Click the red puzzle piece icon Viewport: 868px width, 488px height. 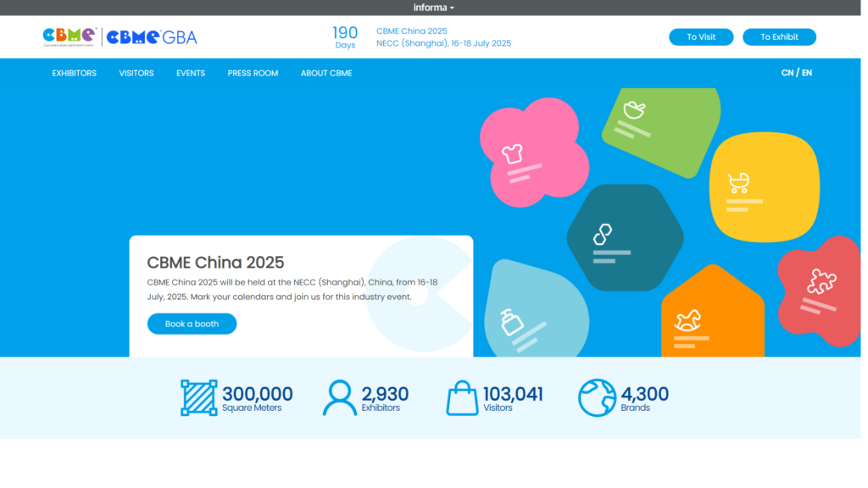(821, 281)
